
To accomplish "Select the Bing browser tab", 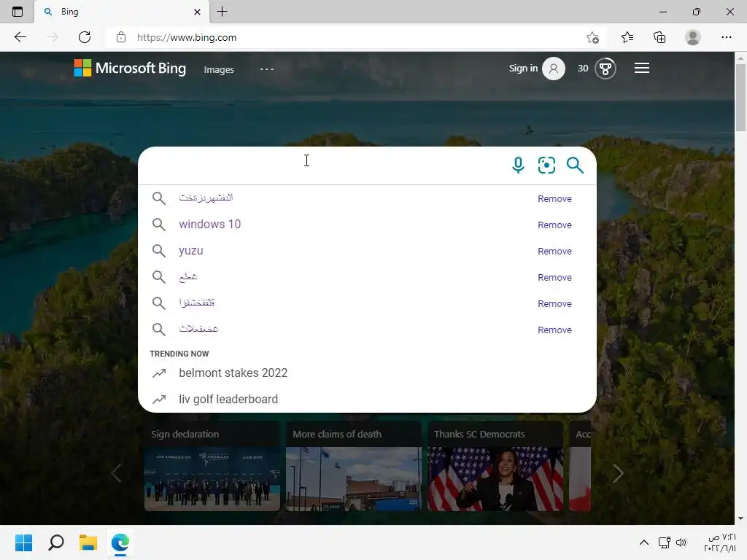I will (122, 12).
